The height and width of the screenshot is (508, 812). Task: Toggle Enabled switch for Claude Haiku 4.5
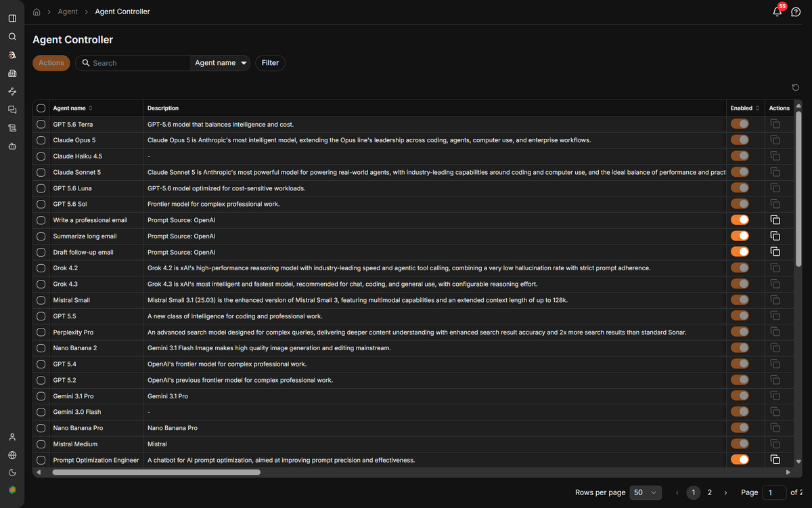(x=740, y=156)
